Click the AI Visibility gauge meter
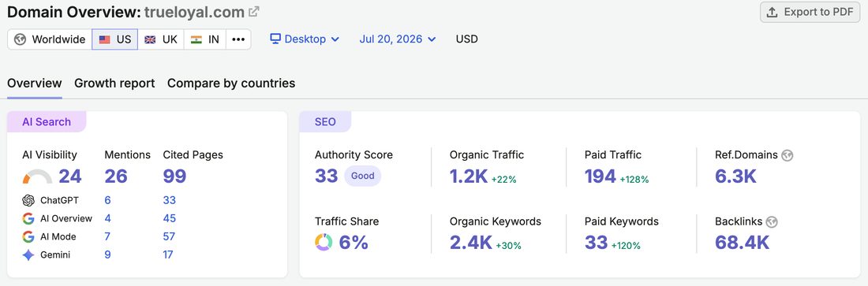 tap(37, 176)
